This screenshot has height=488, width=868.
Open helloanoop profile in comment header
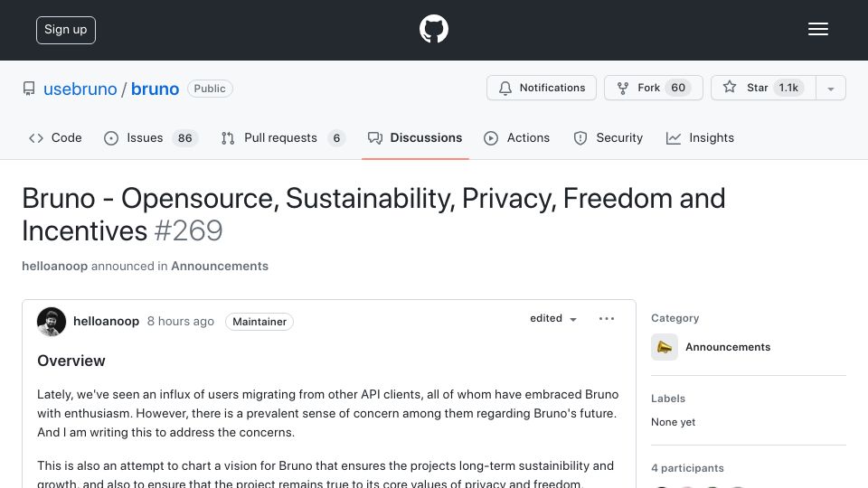click(107, 322)
